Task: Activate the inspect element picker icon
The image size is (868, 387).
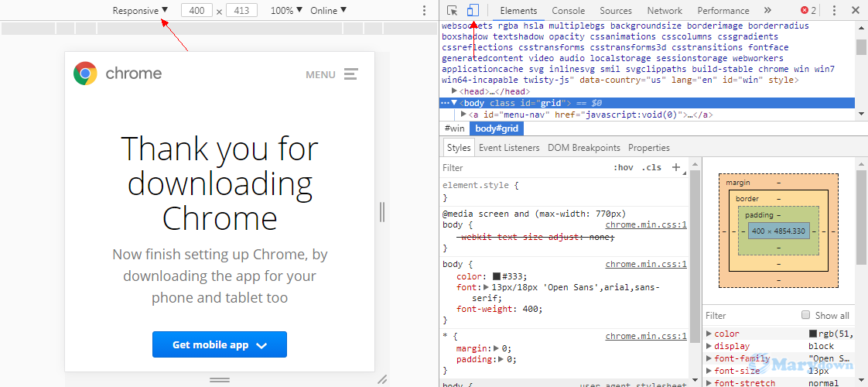Action: [x=453, y=10]
